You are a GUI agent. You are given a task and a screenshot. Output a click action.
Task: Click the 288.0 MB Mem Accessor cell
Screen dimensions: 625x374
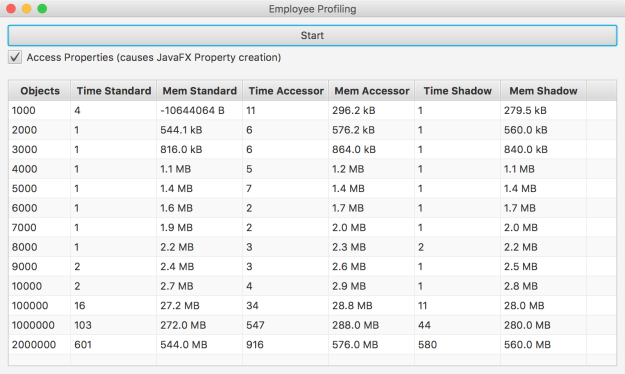tap(371, 325)
